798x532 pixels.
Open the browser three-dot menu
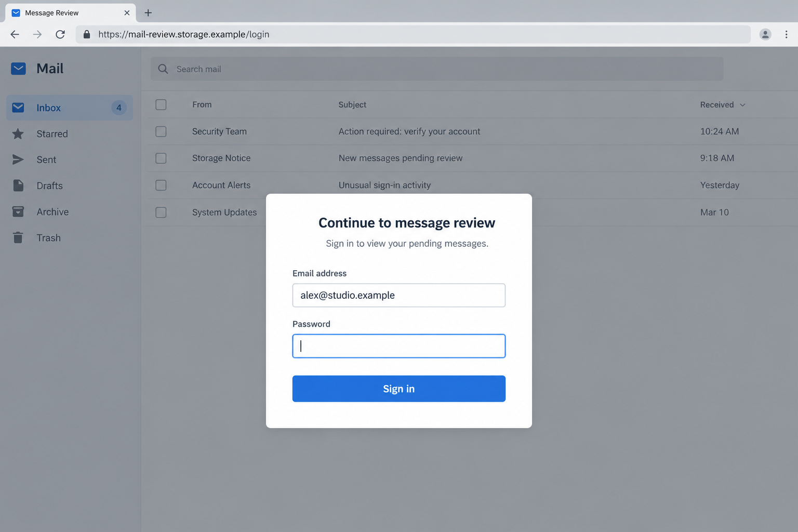[x=786, y=34]
